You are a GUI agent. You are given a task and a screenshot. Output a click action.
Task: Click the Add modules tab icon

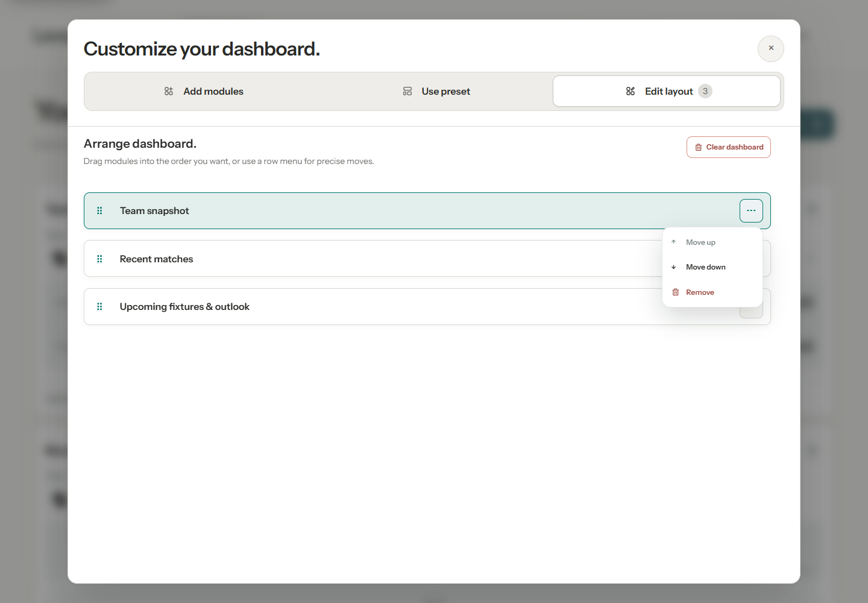[169, 91]
